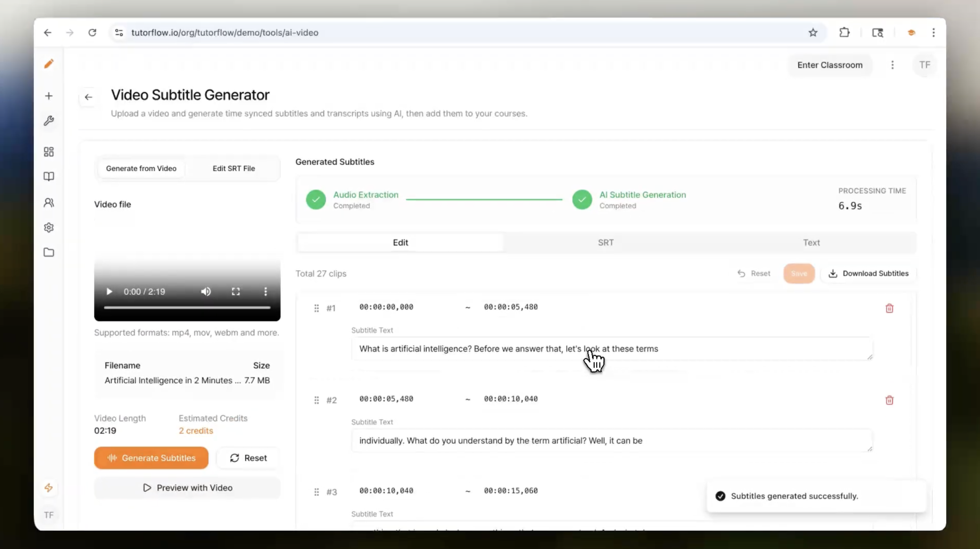
Task: Toggle fullscreen on the video player
Action: (x=236, y=291)
